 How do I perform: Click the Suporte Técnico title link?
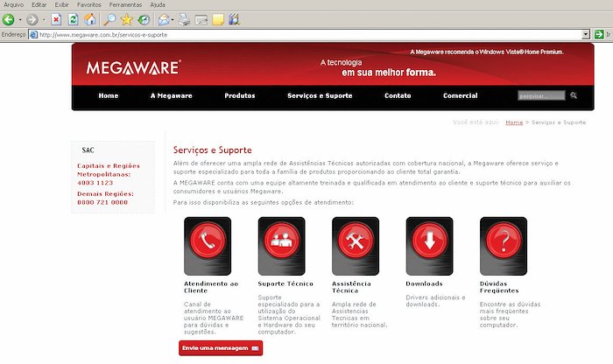[285, 283]
